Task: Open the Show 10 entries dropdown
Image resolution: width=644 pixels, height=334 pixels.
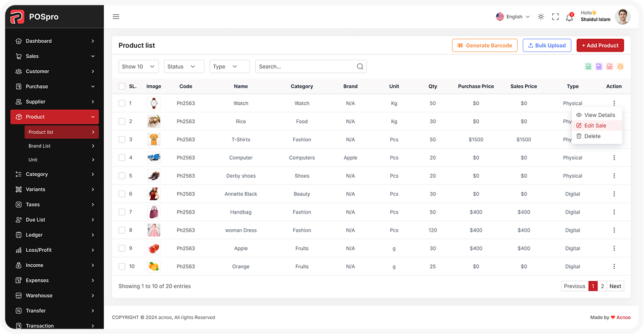Action: 138,67
